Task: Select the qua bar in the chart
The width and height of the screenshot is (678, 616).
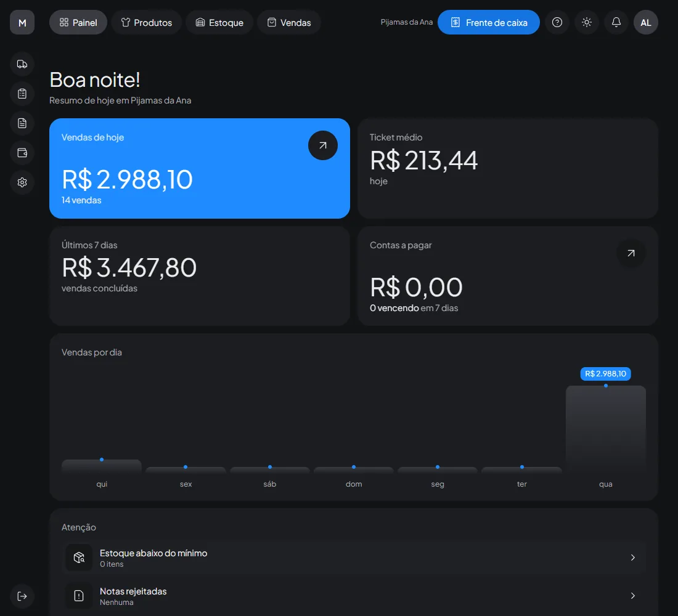Action: (x=605, y=429)
